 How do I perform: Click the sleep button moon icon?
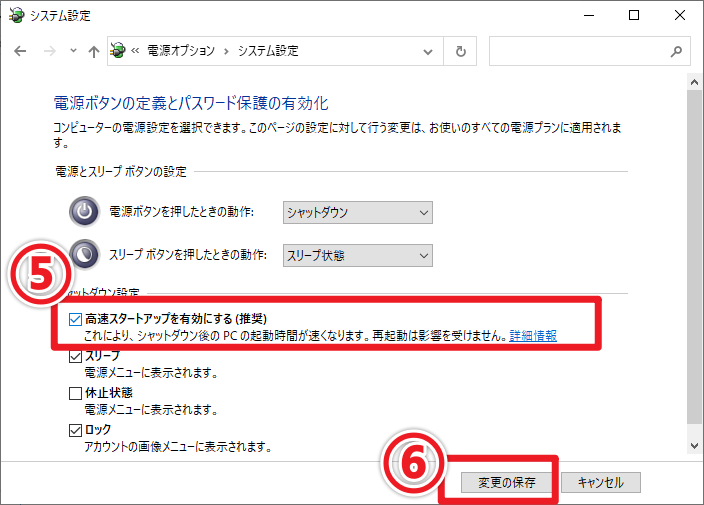tap(88, 255)
